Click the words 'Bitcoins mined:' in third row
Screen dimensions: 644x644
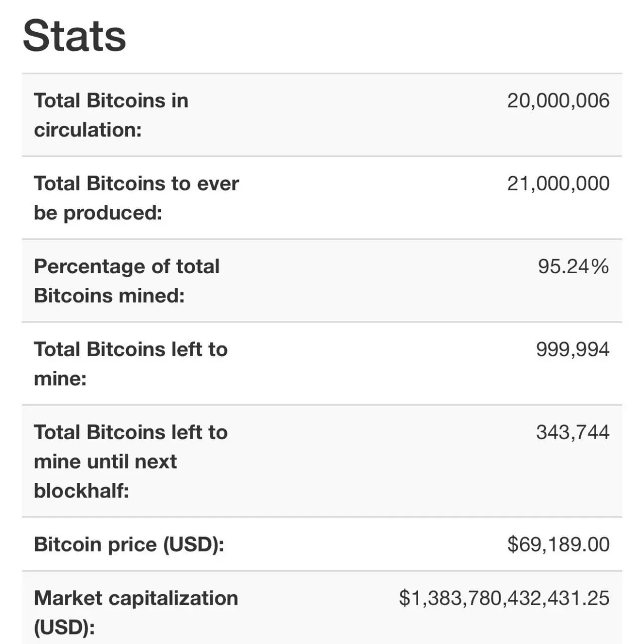click(x=109, y=296)
